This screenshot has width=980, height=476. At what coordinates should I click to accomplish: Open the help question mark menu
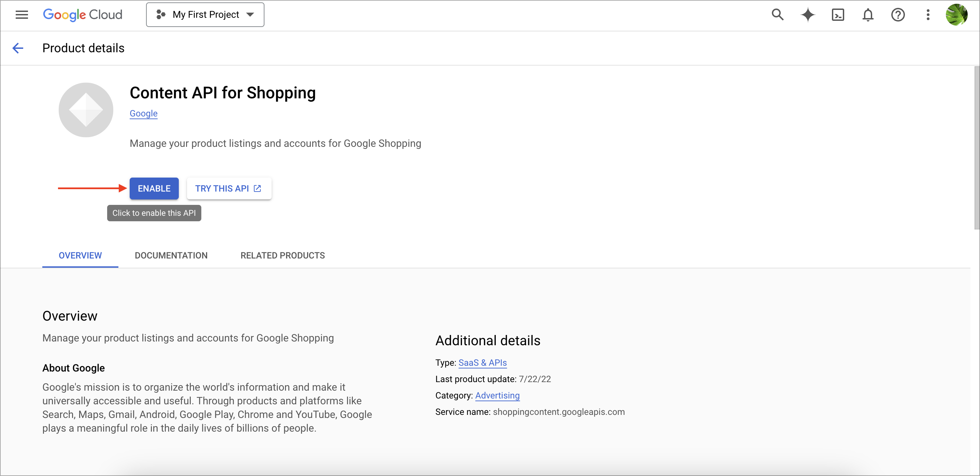coord(898,15)
